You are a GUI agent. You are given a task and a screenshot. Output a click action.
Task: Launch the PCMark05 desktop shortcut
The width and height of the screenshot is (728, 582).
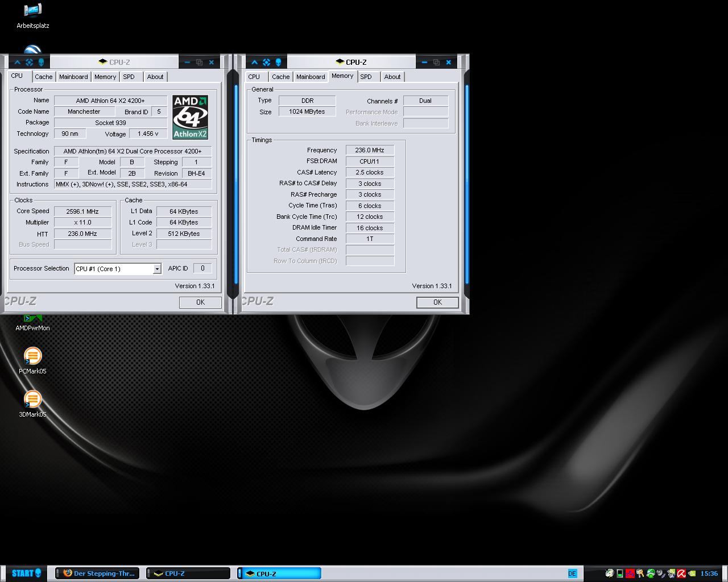32,361
